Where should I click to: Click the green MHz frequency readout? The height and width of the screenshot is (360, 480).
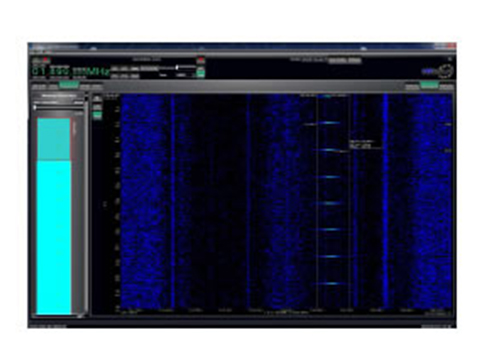click(x=71, y=71)
